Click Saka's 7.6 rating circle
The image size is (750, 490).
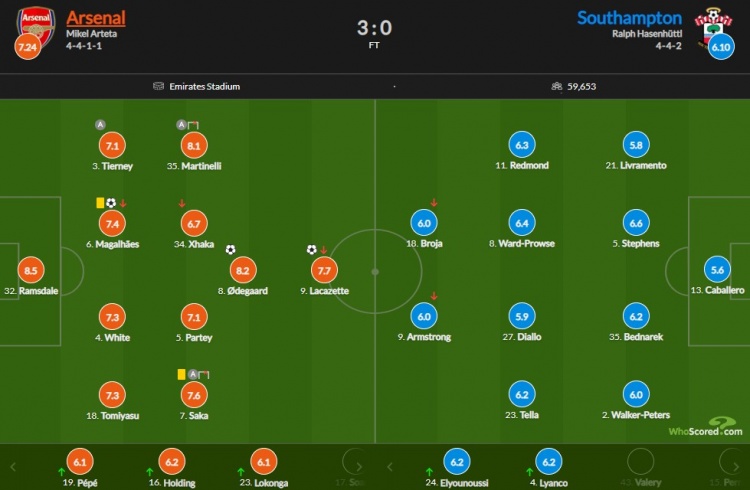(194, 395)
